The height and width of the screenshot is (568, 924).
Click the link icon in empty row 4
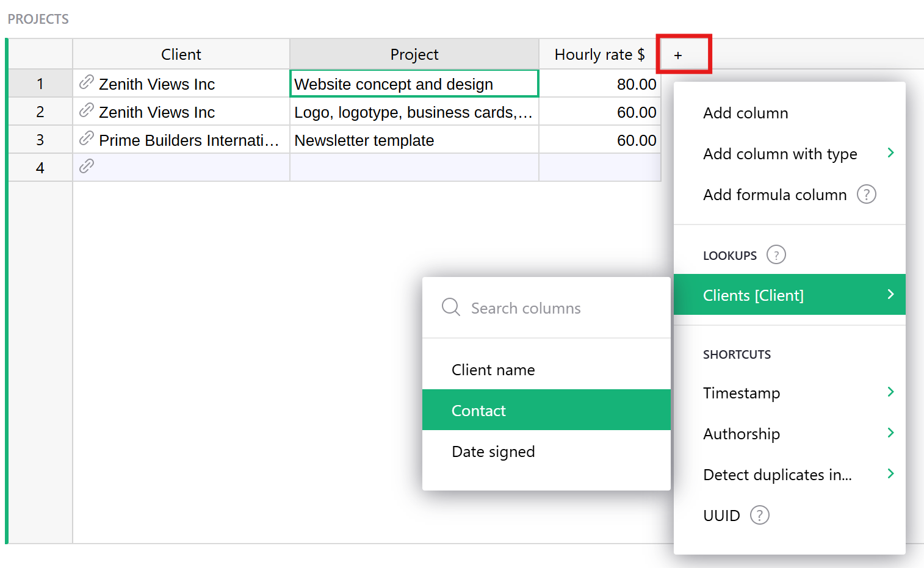[87, 166]
